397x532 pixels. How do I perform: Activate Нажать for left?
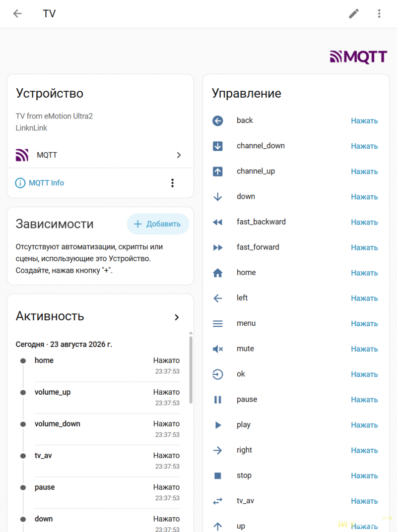[364, 298]
